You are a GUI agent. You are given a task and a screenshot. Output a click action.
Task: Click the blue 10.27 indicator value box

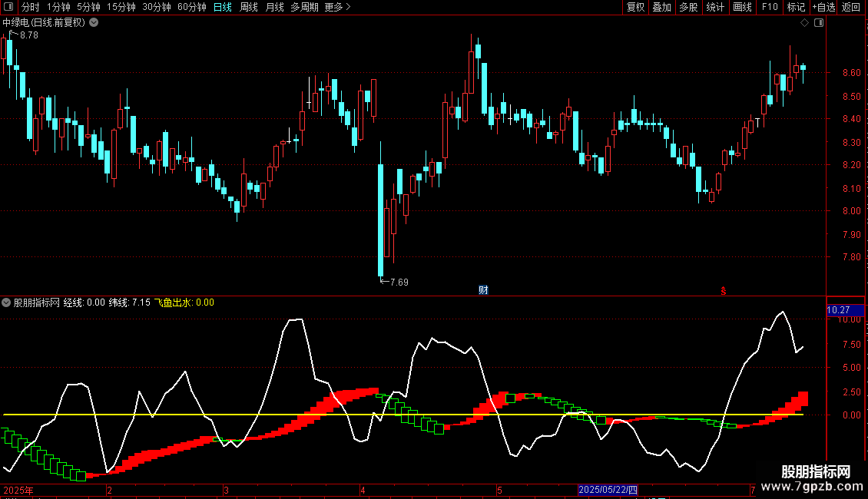(845, 310)
